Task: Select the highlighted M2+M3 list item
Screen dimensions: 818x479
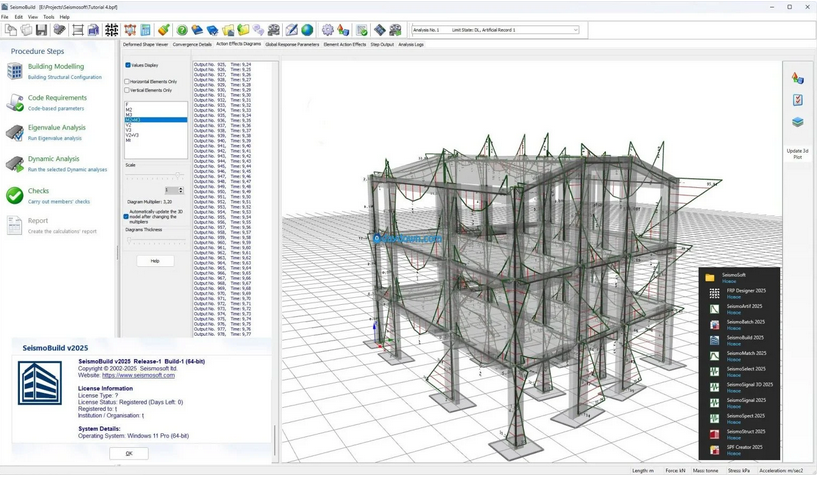Action: click(x=156, y=120)
